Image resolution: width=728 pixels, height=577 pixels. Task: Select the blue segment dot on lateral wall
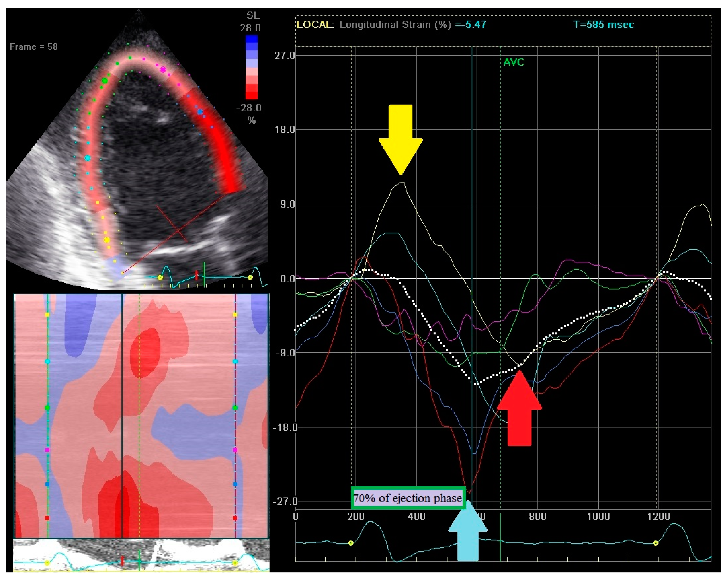point(200,112)
